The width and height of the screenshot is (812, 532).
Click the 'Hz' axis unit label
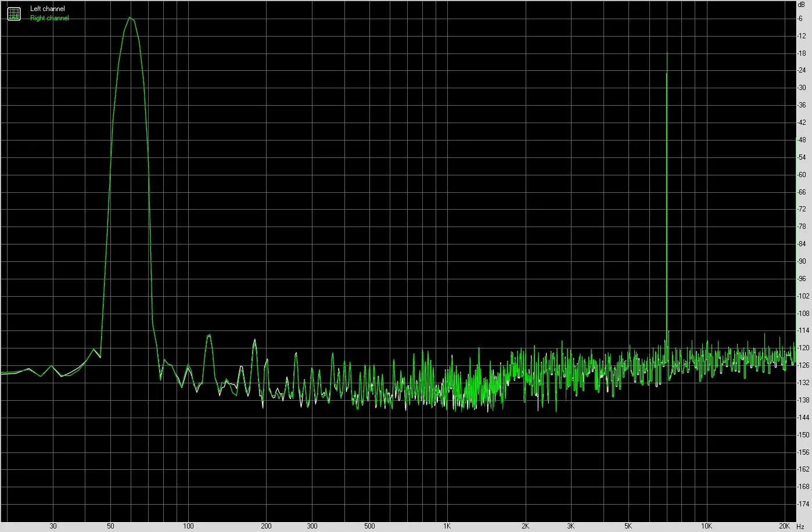800,526
